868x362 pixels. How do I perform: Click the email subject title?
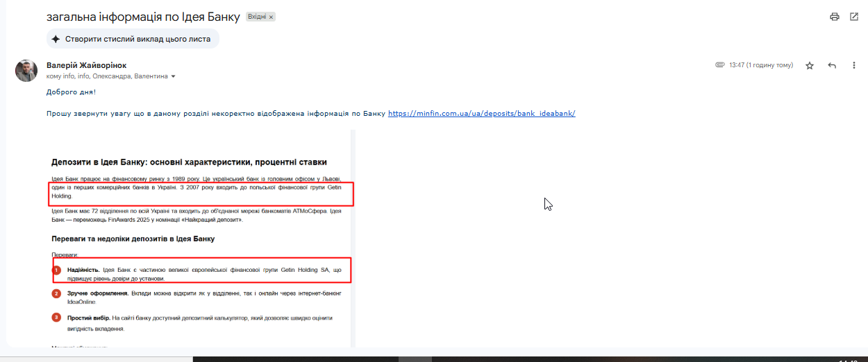(x=143, y=17)
